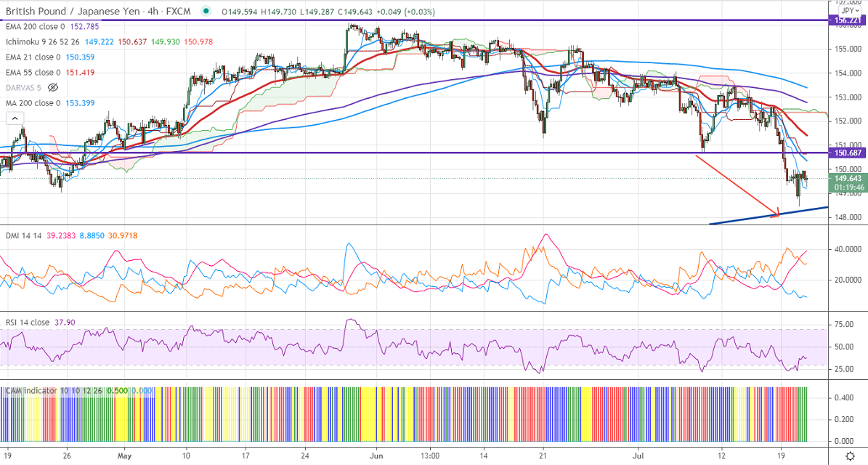Click EMA 55 value 151.419
868x465 pixels.
tap(81, 73)
